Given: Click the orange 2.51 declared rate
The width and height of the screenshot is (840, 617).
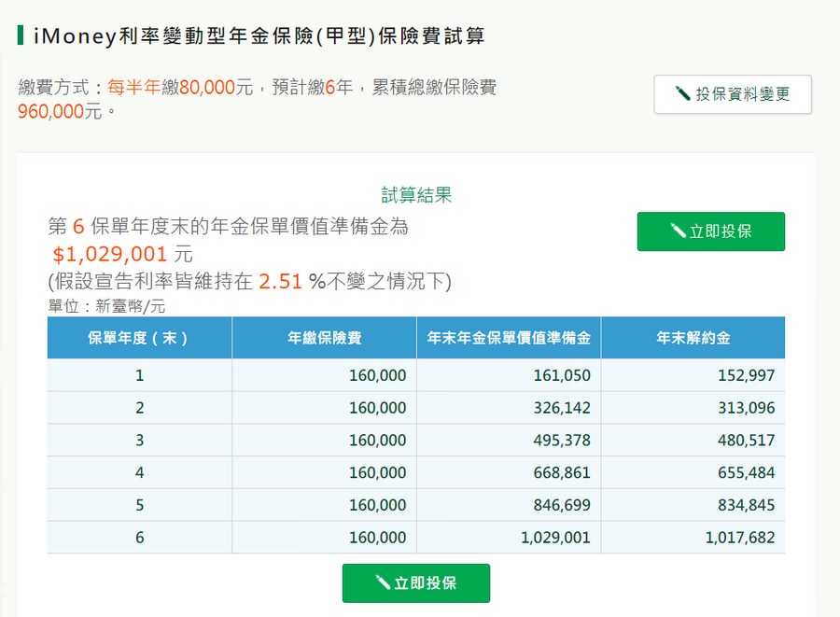Looking at the screenshot, I should [281, 281].
